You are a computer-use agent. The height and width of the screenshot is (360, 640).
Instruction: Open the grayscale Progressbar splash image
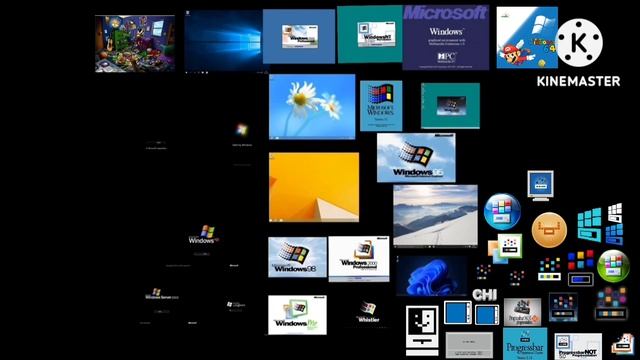pyautogui.click(x=522, y=312)
